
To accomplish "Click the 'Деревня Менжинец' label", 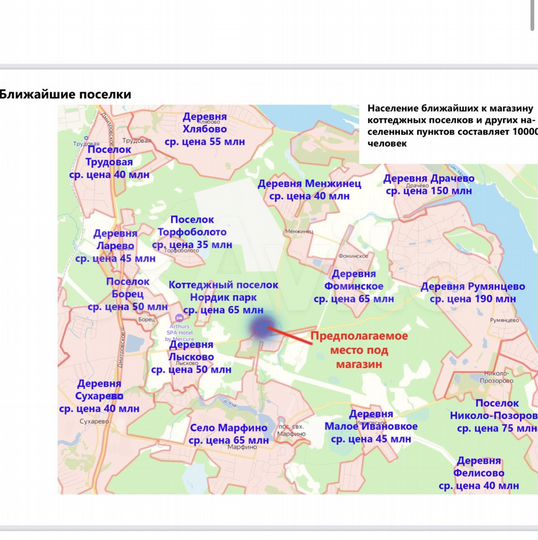I will click(x=309, y=184).
